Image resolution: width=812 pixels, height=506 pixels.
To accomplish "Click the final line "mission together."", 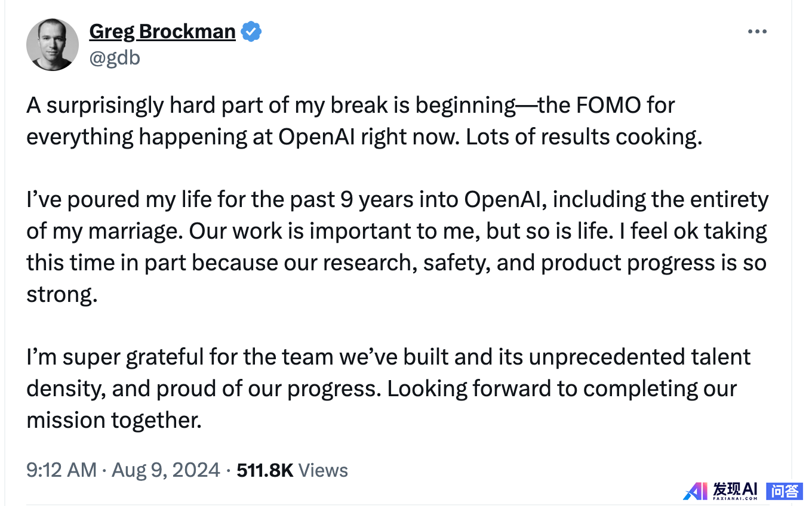I will (x=114, y=421).
